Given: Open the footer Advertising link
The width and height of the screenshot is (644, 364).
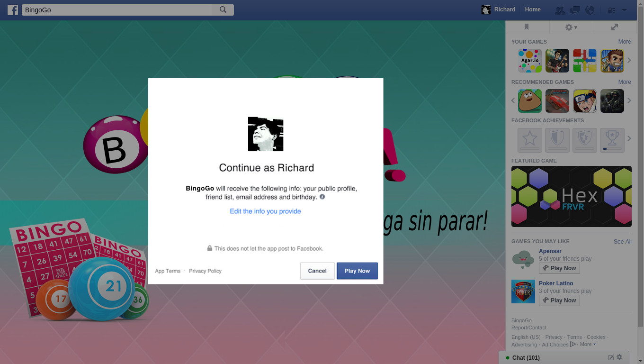Looking at the screenshot, I should pos(524,345).
